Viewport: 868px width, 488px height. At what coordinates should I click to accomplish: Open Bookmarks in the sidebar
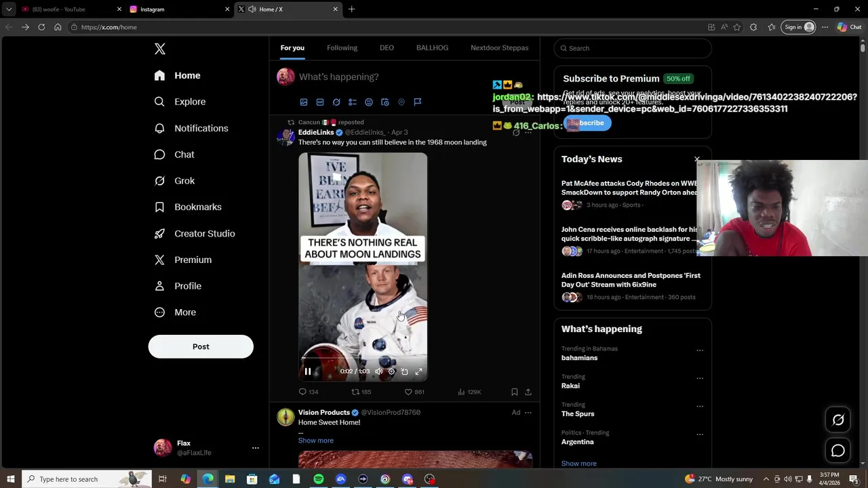click(x=188, y=207)
